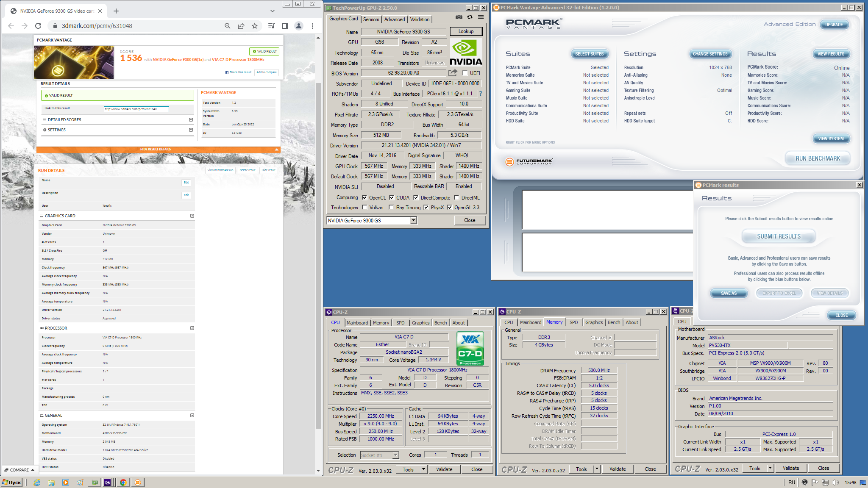This screenshot has width=868, height=488.
Task: Click the HIDE RESULT DETAILS orange bar
Action: pos(158,149)
